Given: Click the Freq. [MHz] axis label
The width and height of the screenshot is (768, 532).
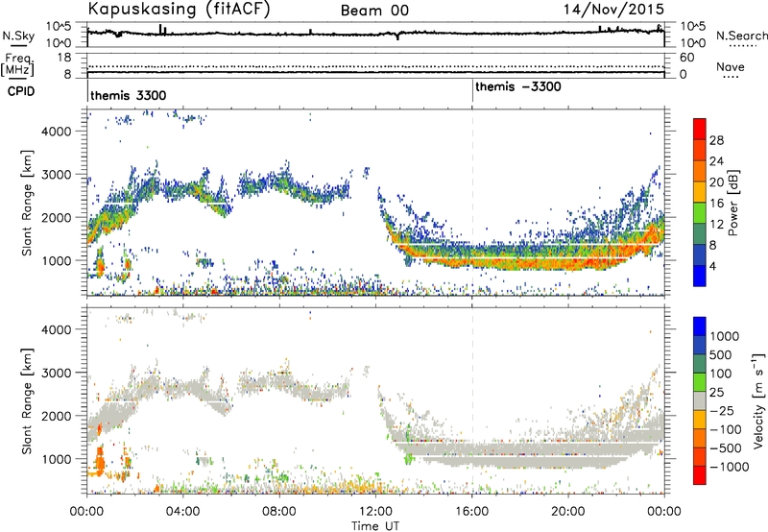Looking at the screenshot, I should (x=17, y=64).
